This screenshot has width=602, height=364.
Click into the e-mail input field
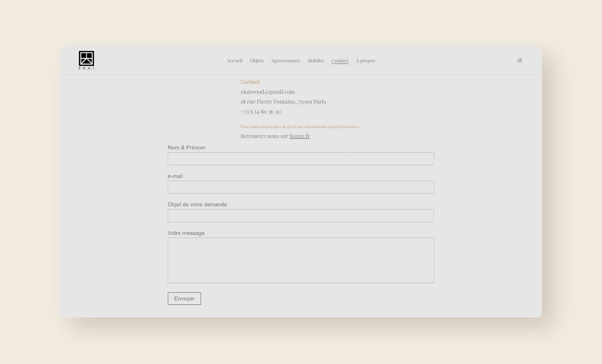click(301, 187)
